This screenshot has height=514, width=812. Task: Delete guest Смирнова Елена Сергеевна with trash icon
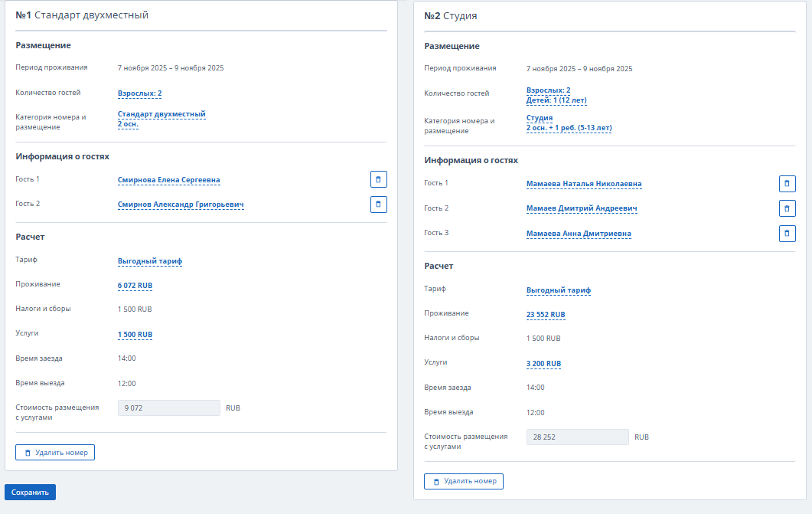tap(379, 180)
